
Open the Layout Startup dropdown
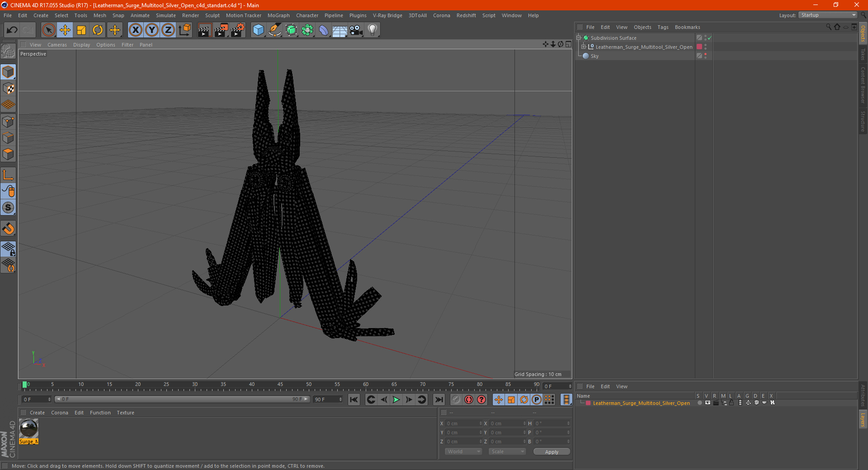(828, 15)
